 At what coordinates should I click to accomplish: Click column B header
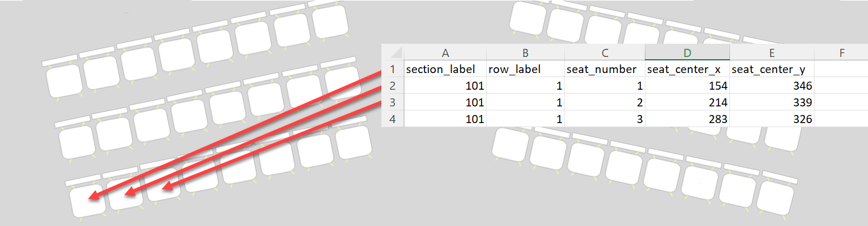[x=526, y=52]
